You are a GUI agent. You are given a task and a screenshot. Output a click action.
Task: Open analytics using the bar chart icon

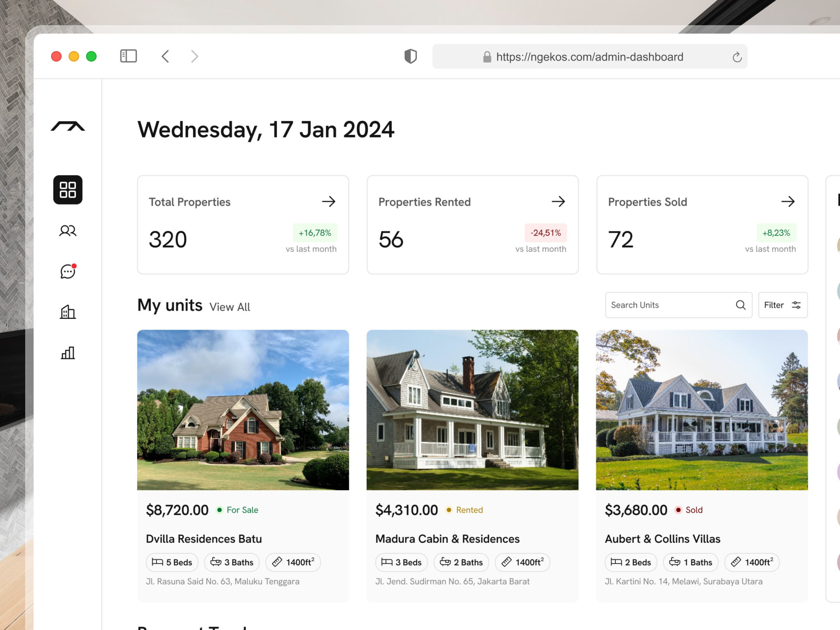pyautogui.click(x=68, y=353)
